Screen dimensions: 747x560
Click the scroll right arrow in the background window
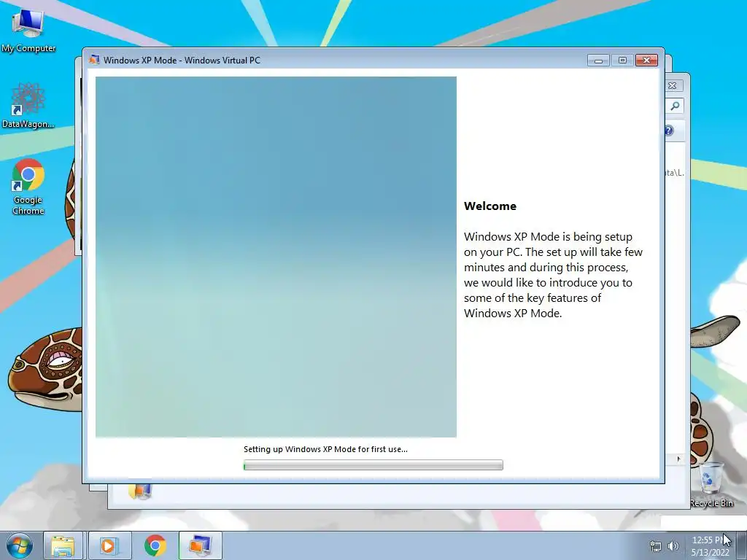pos(678,459)
